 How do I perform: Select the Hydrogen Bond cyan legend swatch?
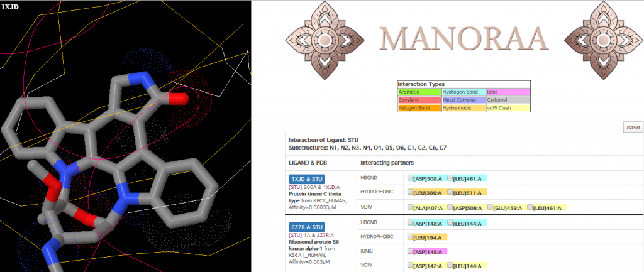pyautogui.click(x=463, y=92)
